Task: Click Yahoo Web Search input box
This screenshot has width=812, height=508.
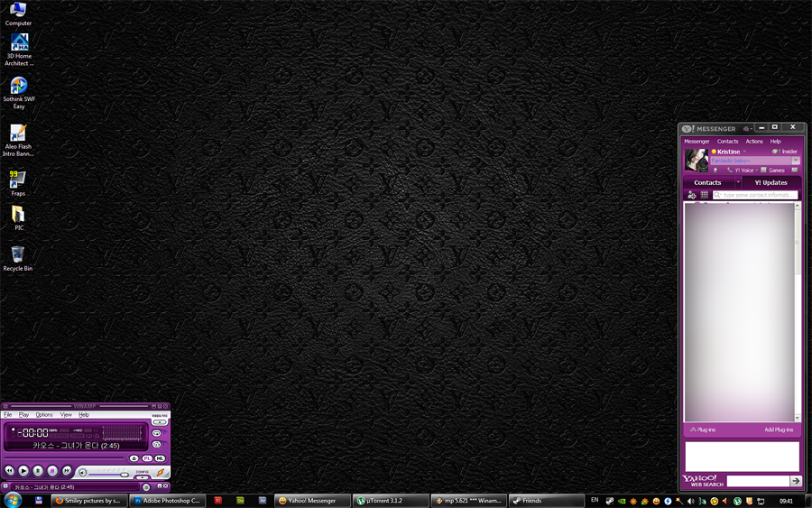Action: pos(758,481)
